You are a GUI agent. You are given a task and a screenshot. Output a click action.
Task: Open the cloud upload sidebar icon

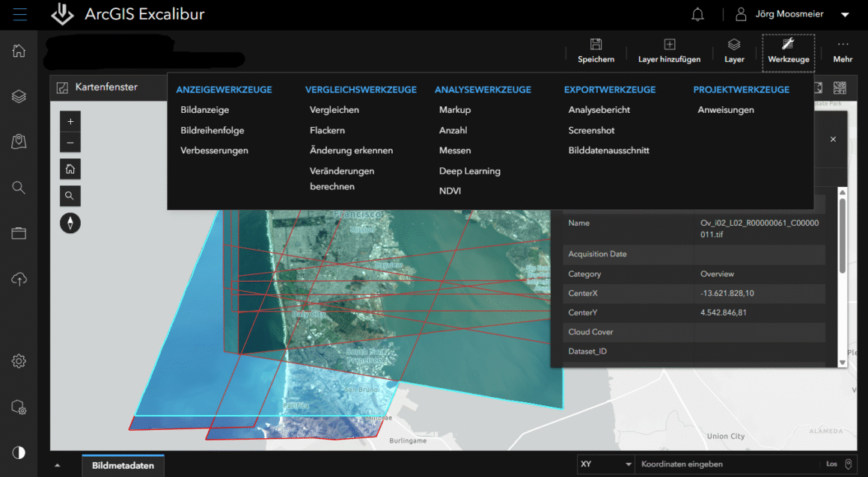19,279
